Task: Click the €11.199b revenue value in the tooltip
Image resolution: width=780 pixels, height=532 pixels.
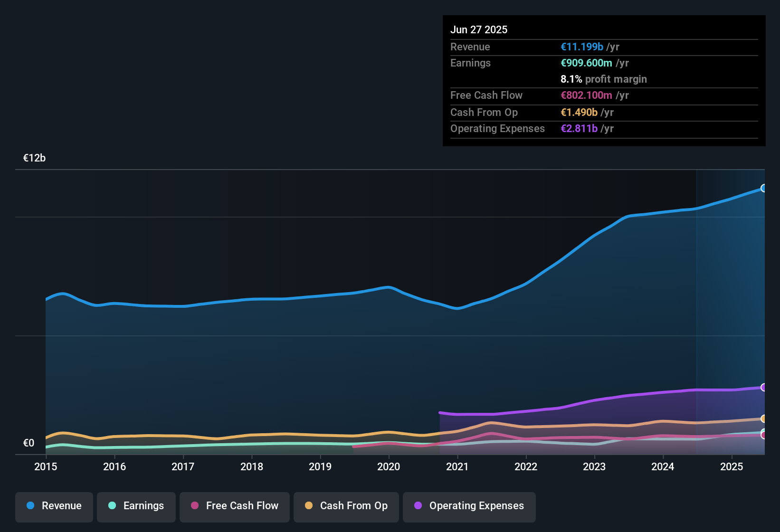Action: [x=581, y=47]
